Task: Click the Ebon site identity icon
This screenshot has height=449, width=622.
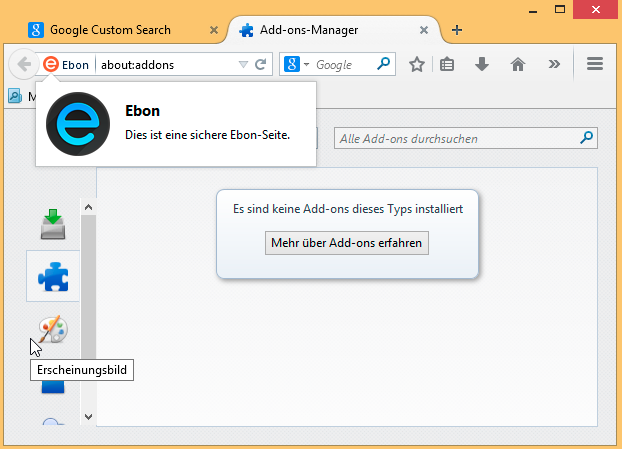Action: point(52,64)
